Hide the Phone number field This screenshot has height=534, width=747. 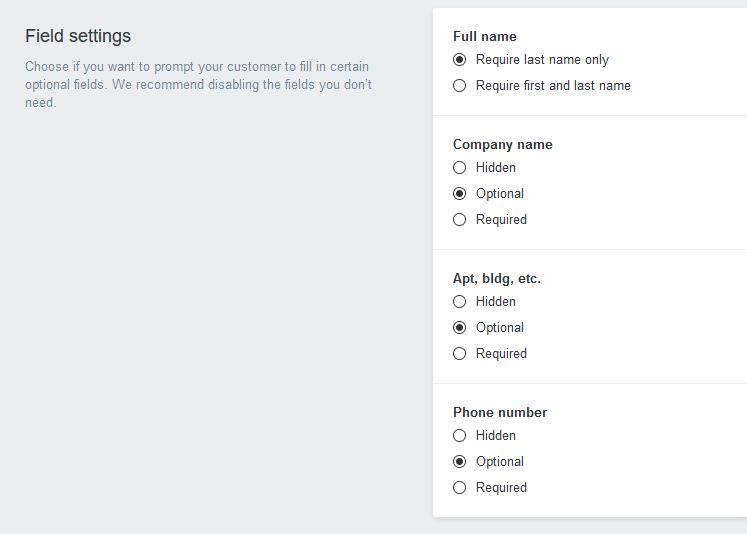coord(460,436)
